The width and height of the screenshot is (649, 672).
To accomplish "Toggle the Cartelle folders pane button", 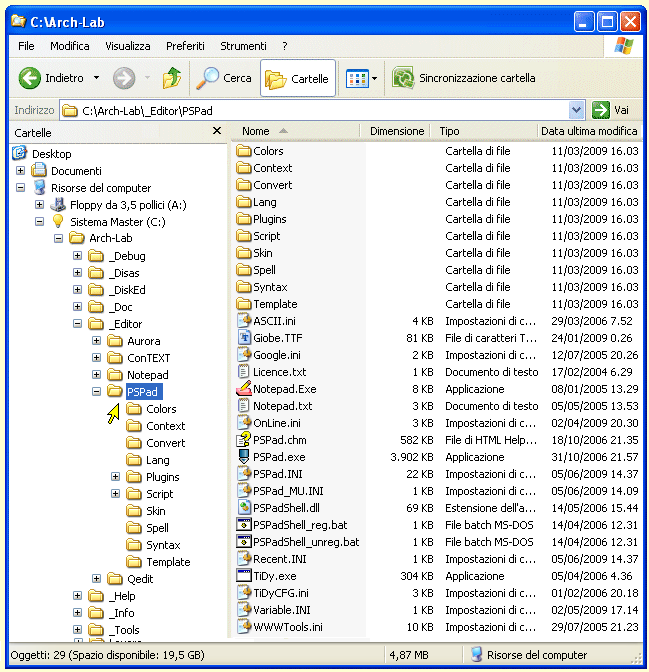I will coord(297,78).
